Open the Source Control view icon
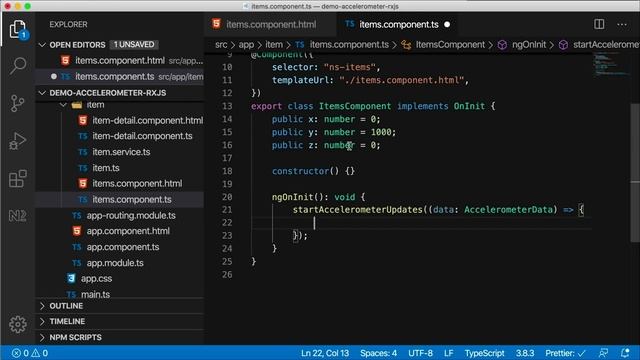This screenshot has height=360, width=640. click(x=18, y=103)
